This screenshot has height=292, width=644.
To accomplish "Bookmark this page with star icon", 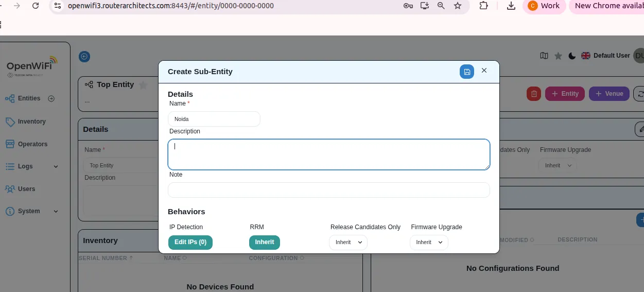I will 458,6.
